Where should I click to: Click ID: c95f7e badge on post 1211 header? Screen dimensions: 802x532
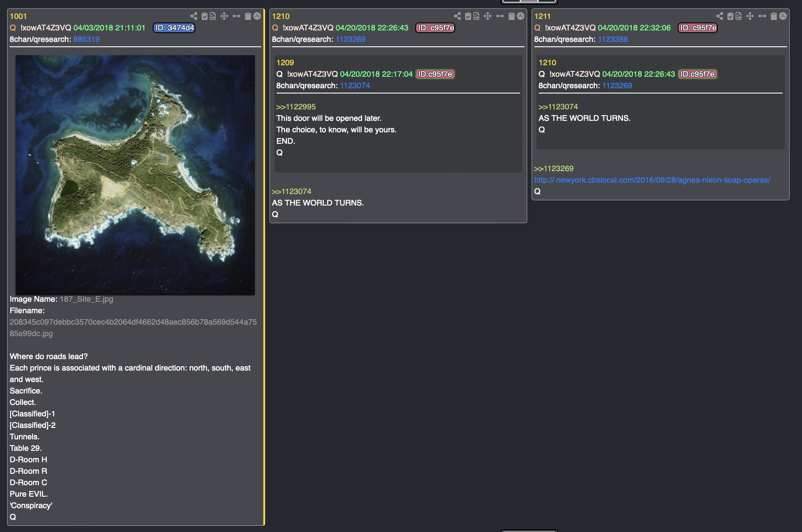pos(698,28)
